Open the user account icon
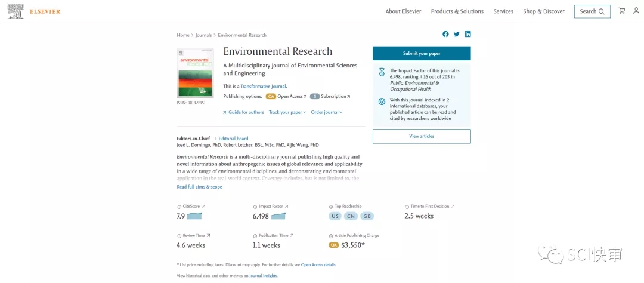644x283 pixels. [x=636, y=11]
